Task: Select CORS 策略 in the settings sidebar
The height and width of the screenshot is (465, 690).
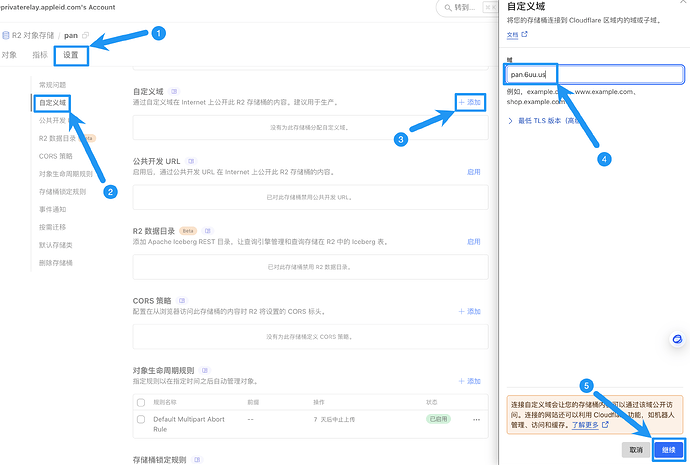Action: (55, 156)
